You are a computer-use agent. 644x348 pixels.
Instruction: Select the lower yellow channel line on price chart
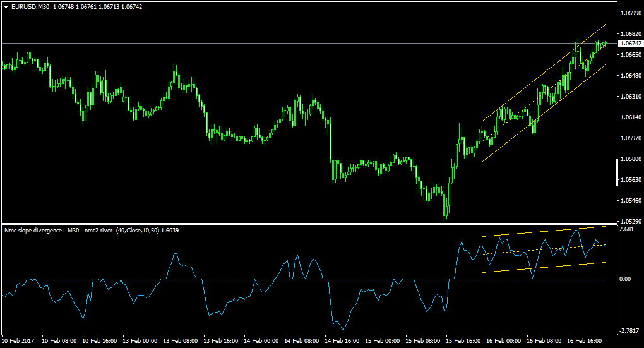point(544,112)
